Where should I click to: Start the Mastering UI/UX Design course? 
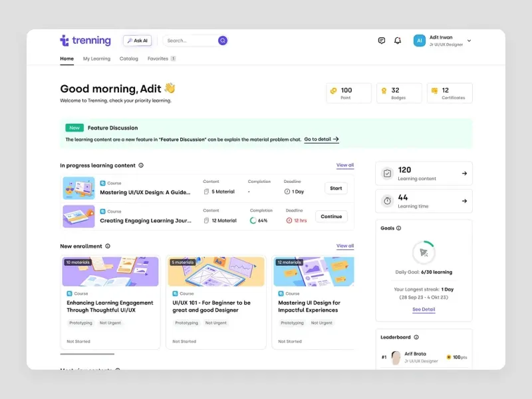(336, 188)
